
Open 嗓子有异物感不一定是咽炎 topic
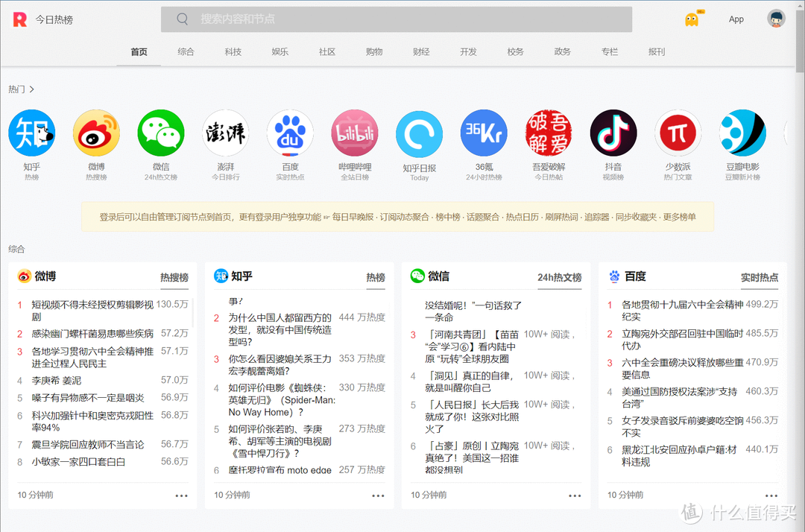coord(88,398)
